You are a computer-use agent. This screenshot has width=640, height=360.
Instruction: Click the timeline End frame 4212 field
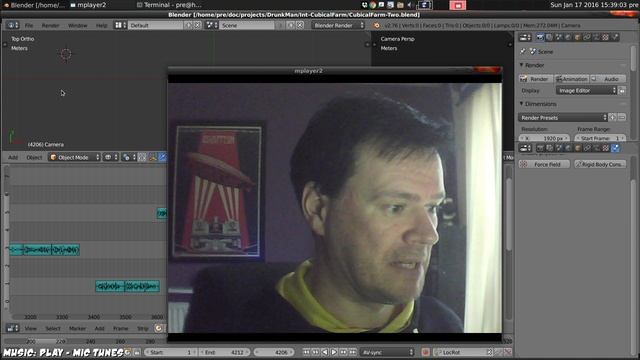pos(224,352)
